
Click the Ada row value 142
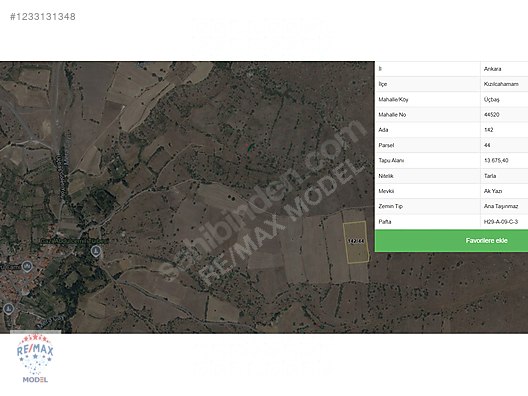tap(488, 130)
